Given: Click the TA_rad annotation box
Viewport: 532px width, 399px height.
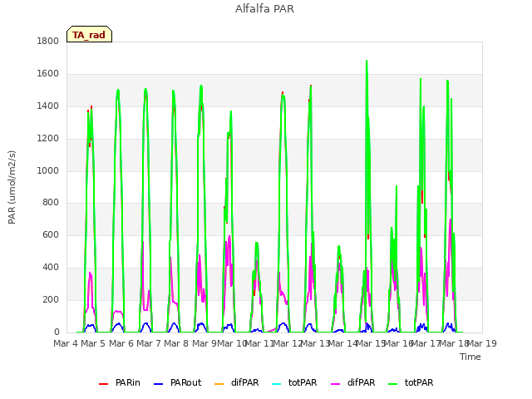Looking at the screenshot, I should point(89,34).
